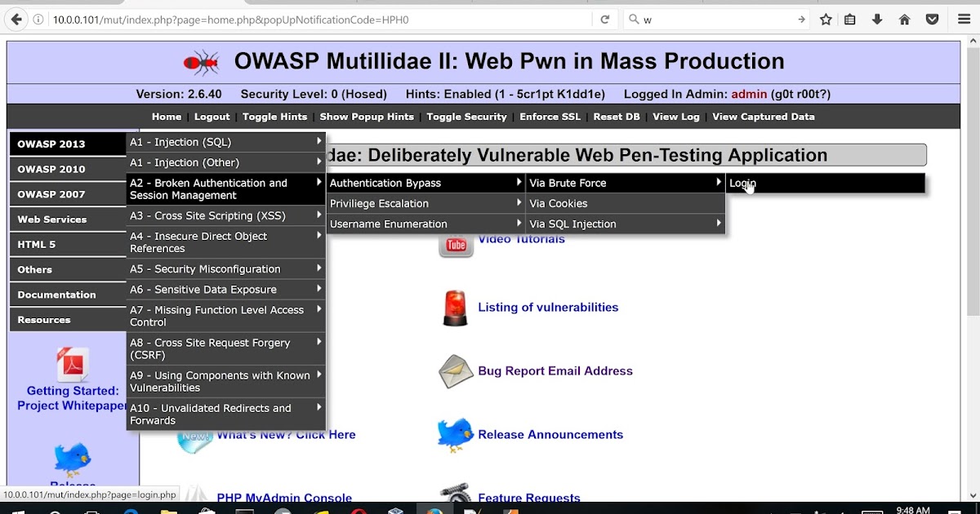Open the Documentation menu
The image size is (980, 514).
pyautogui.click(x=68, y=295)
